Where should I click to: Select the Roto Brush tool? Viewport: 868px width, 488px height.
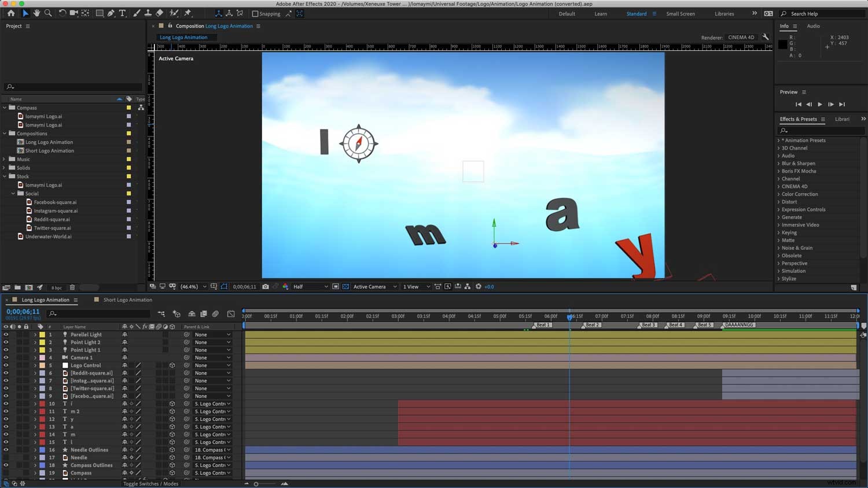click(x=174, y=13)
